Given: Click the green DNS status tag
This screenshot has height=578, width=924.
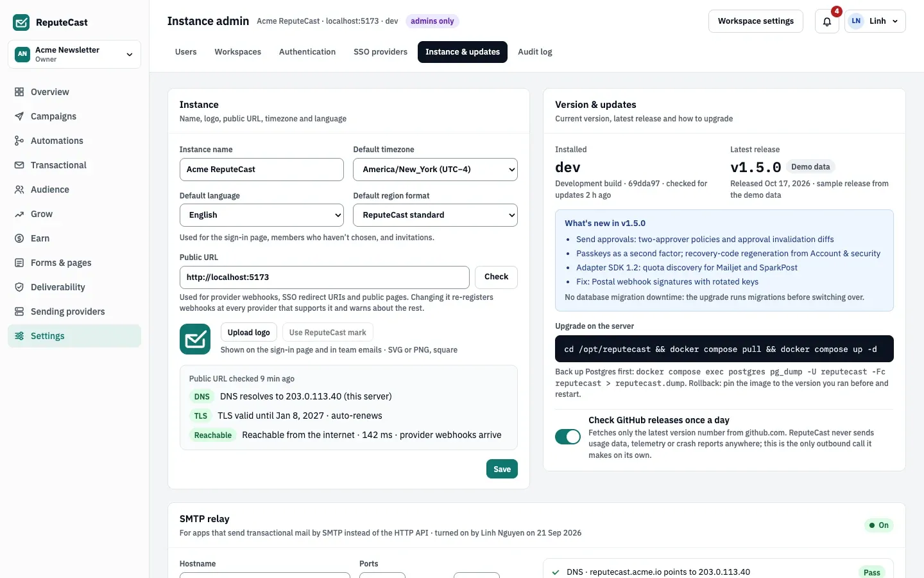Looking at the screenshot, I should pos(202,397).
